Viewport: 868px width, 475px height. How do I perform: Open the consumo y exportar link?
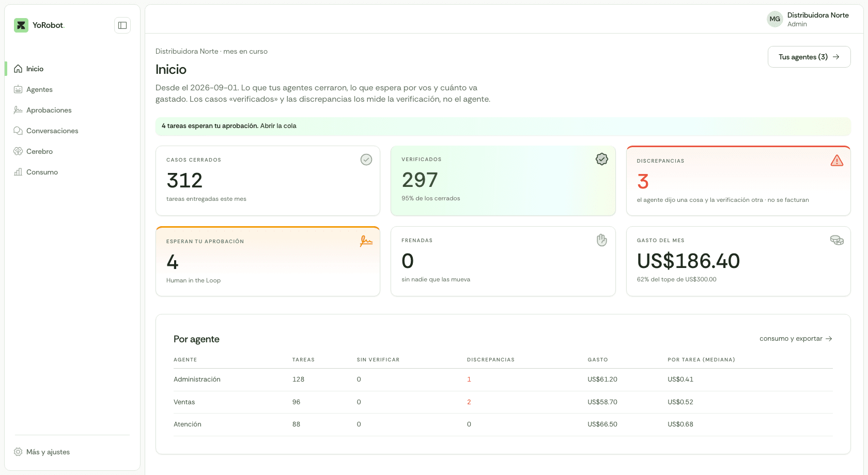point(796,339)
